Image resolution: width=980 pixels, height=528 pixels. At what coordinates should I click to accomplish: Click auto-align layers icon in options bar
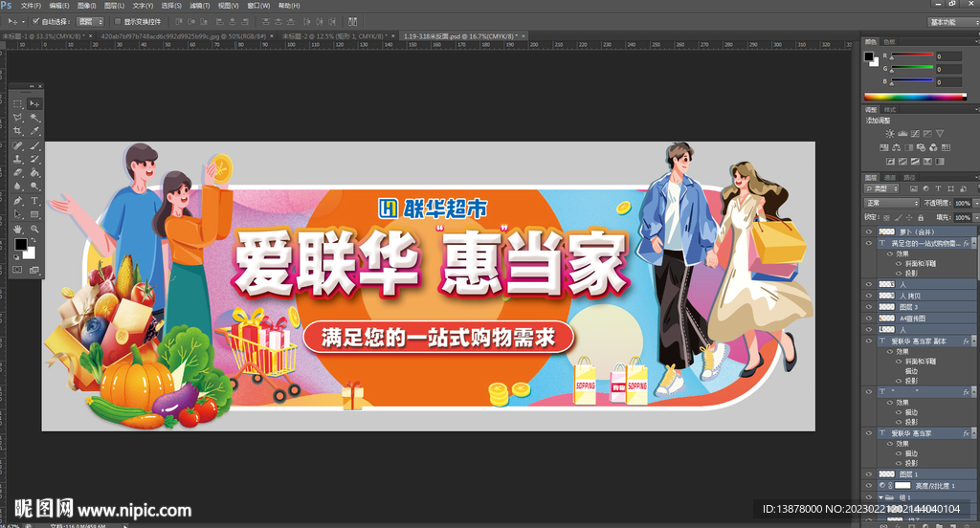click(x=352, y=21)
